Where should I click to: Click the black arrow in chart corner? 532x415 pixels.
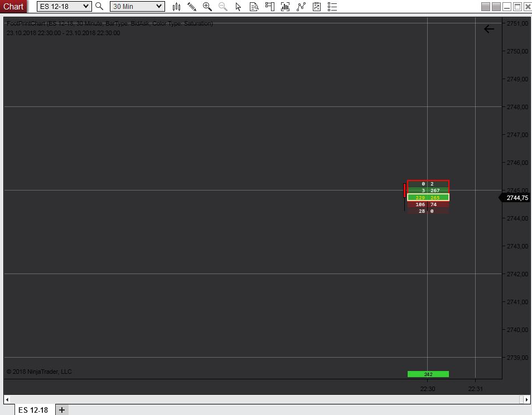point(489,29)
